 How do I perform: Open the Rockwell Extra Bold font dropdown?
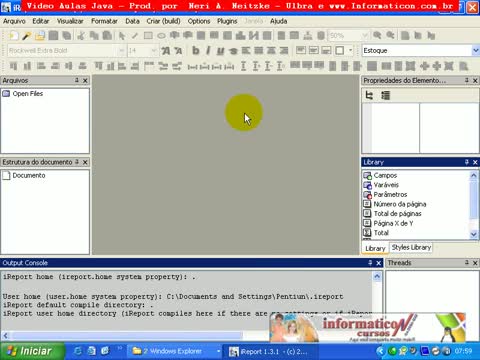coord(121,51)
